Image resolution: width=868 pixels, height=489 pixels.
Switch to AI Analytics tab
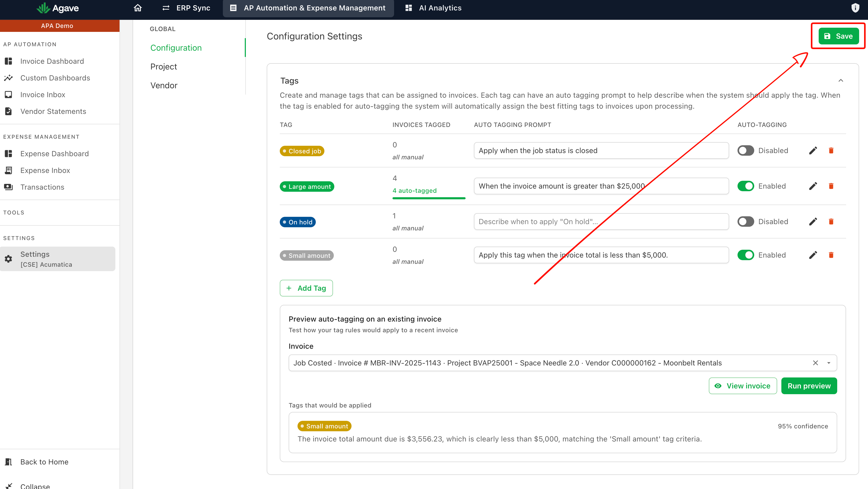point(433,8)
